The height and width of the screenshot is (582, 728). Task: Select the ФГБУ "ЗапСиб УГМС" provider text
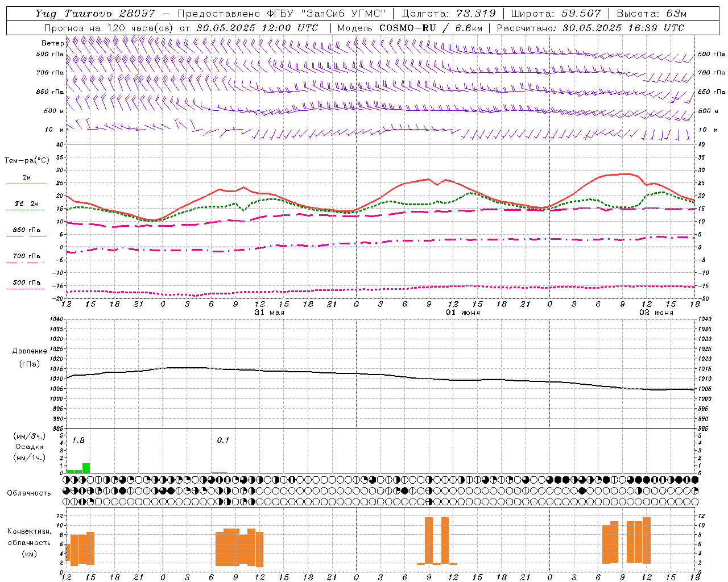(326, 14)
